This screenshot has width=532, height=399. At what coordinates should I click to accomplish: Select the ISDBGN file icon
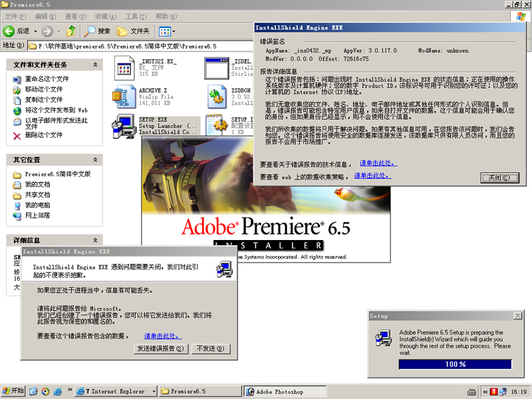(217, 96)
